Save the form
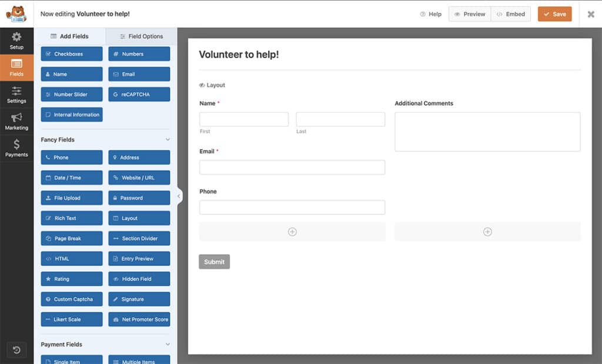The height and width of the screenshot is (364, 602). (554, 14)
